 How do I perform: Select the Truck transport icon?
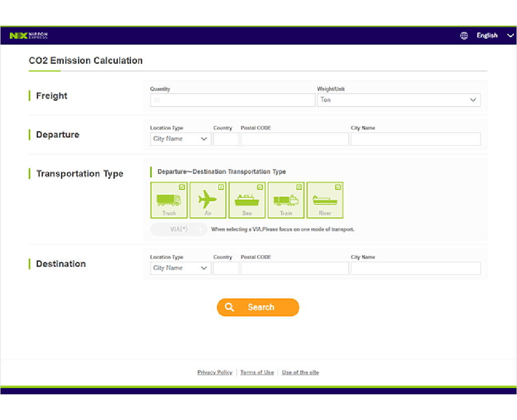[169, 199]
